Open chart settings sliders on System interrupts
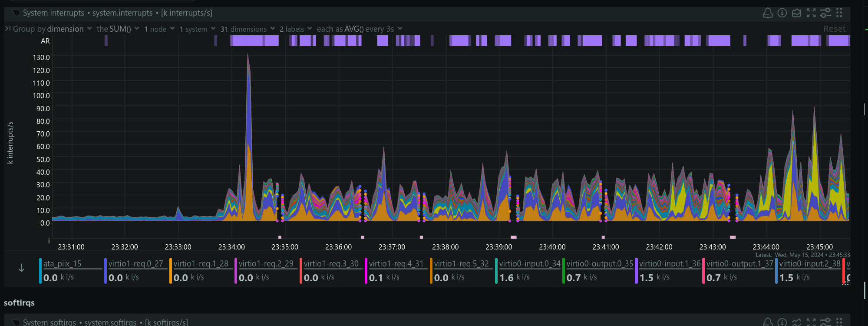The image size is (868, 326). 825,13
